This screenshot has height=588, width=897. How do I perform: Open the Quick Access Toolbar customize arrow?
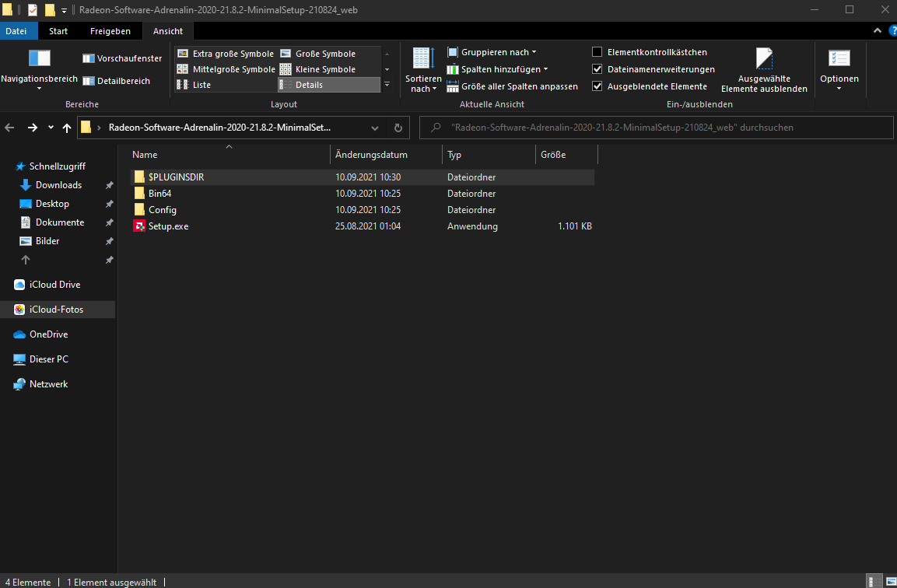click(x=64, y=10)
